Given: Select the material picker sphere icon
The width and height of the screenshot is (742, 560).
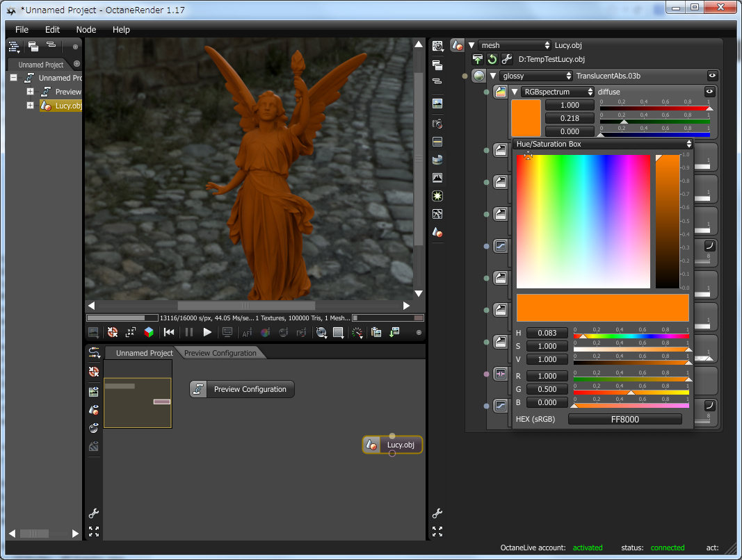Looking at the screenshot, I should (283, 333).
